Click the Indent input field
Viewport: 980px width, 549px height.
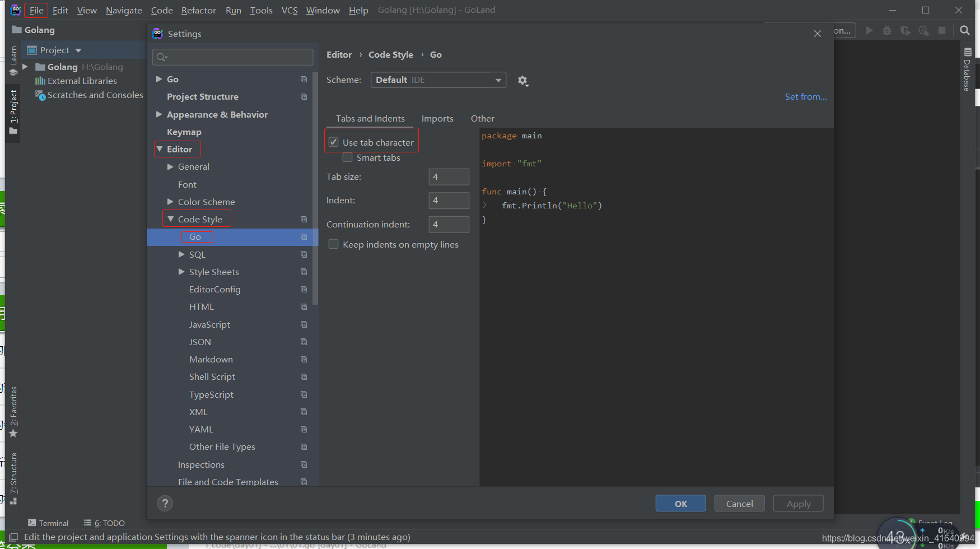(x=449, y=201)
